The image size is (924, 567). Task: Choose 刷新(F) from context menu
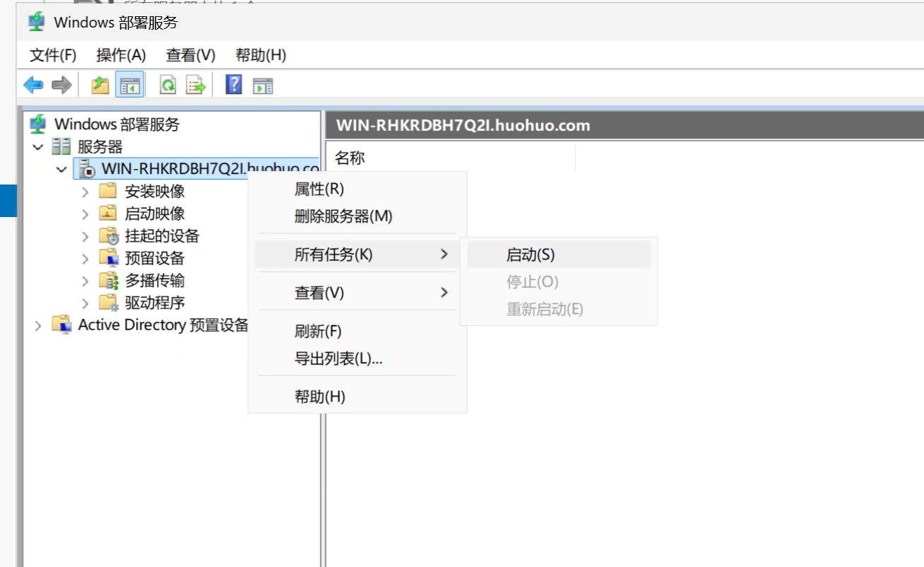pyautogui.click(x=357, y=331)
